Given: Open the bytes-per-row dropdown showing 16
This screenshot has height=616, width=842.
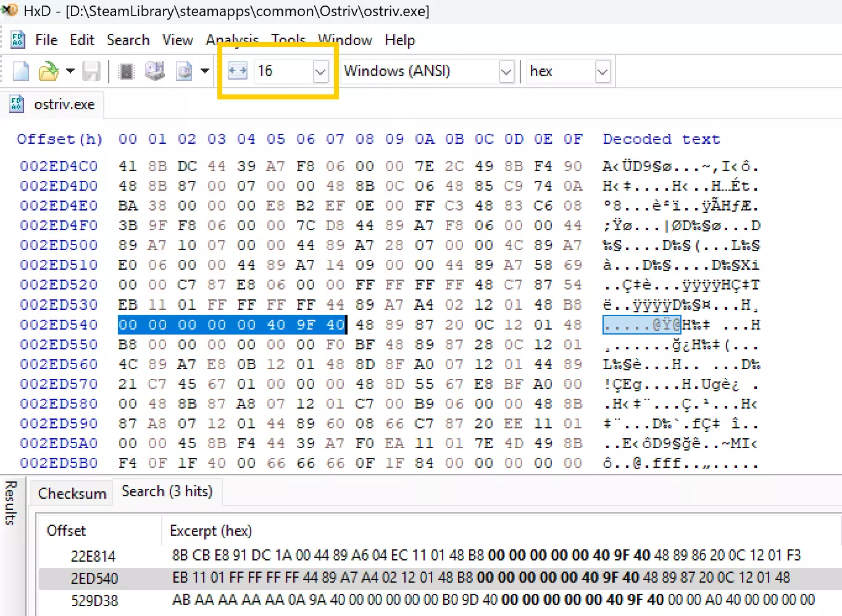Looking at the screenshot, I should (x=320, y=72).
